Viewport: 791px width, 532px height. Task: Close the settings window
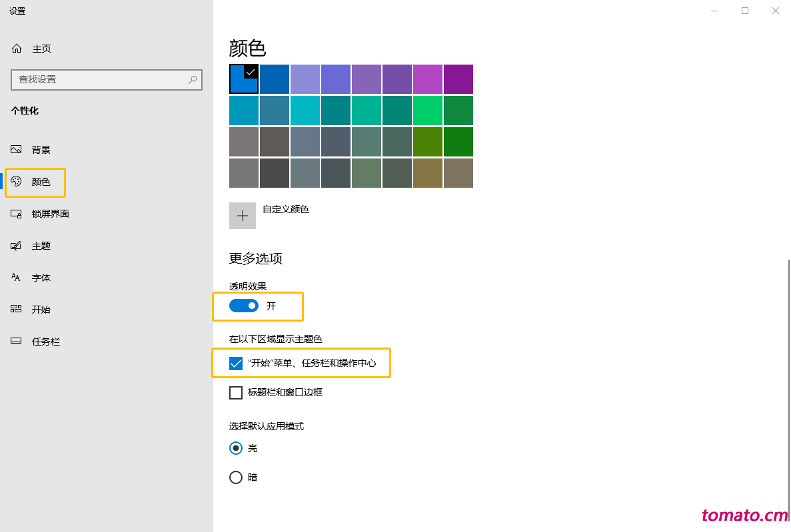776,11
